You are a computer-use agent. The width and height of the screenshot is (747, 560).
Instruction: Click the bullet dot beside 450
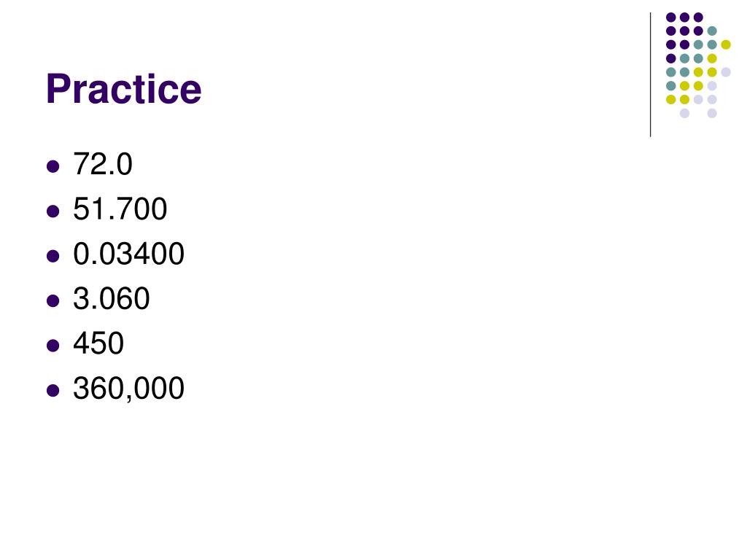pos(53,345)
